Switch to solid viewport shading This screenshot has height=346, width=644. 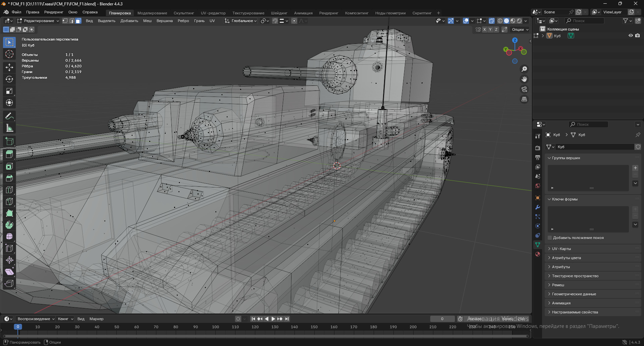pyautogui.click(x=506, y=21)
